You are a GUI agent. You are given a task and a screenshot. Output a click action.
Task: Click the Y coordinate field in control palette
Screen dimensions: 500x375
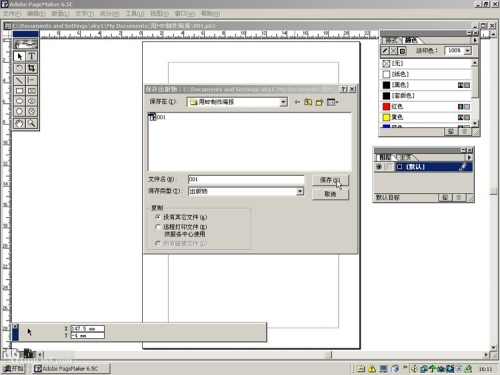(88, 336)
